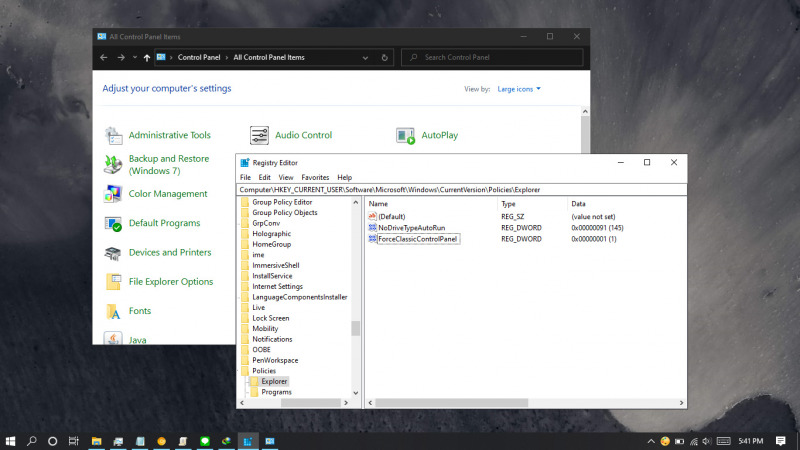
Task: Click Control Panel breadcrumb in address bar
Action: tap(199, 58)
